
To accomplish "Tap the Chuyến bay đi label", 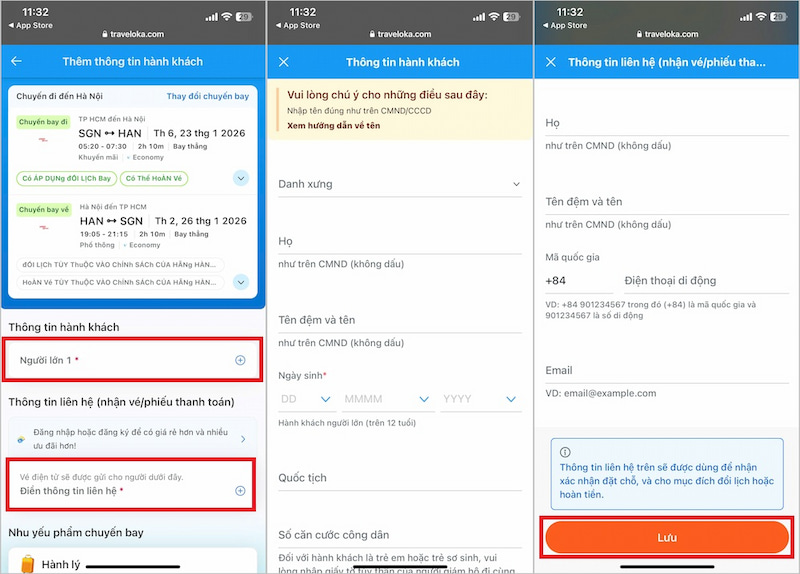I will pyautogui.click(x=43, y=122).
